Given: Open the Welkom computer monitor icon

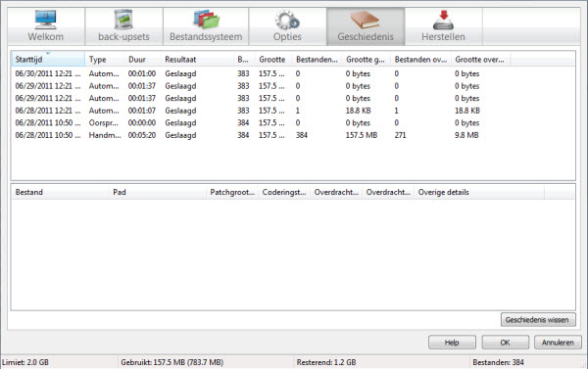Looking at the screenshot, I should point(46,20).
